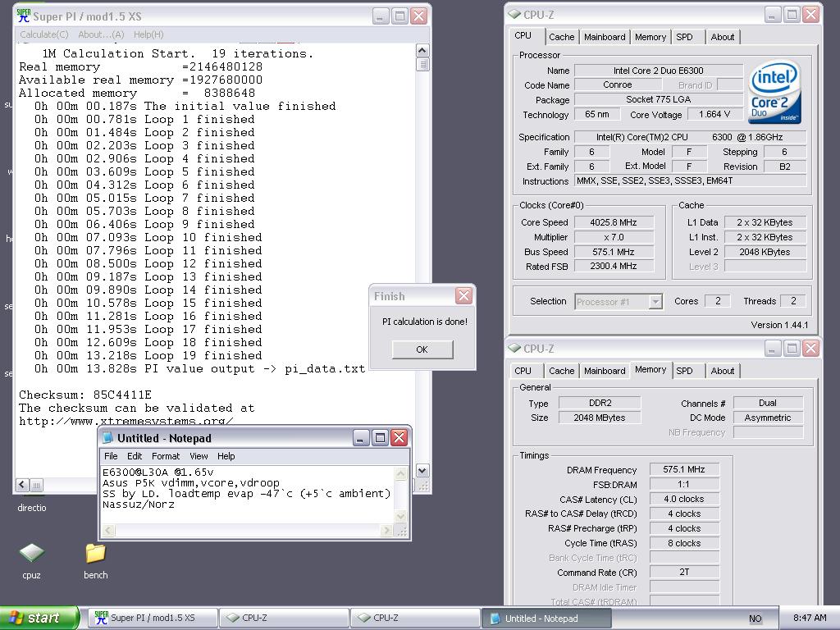Switch to Cache tab in lower CPU-Z
Viewport: 840px width, 630px height.
[561, 371]
